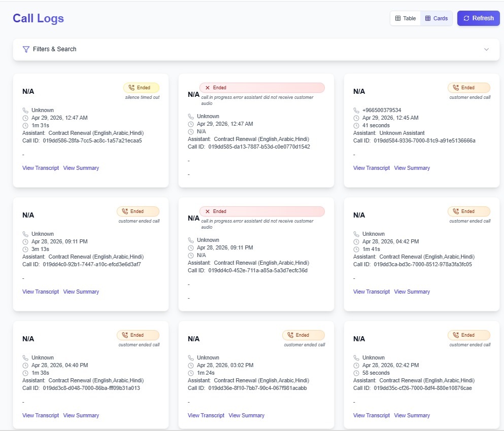Click clock icon beside Apr 29, 2026, 12:45 AM
Screen dimensions: 504x431
(x=356, y=118)
